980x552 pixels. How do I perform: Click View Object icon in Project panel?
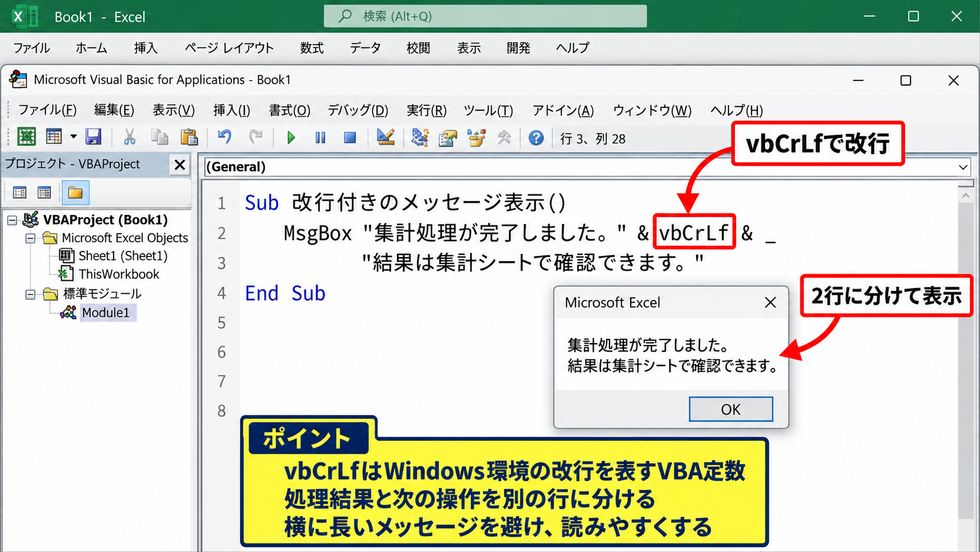tap(45, 192)
